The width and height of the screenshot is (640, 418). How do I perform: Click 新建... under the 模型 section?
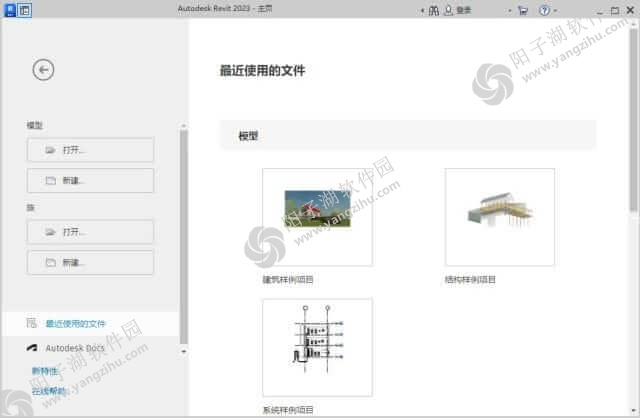coord(90,180)
